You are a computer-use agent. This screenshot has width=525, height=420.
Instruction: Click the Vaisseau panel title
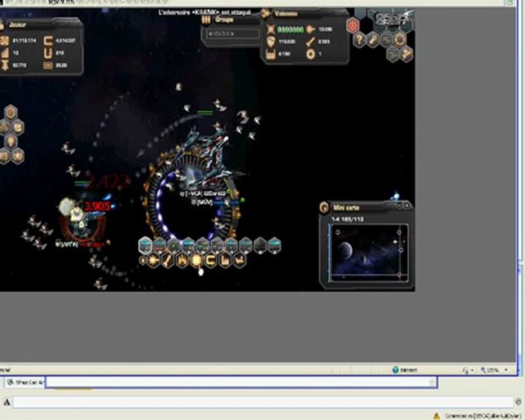286,14
